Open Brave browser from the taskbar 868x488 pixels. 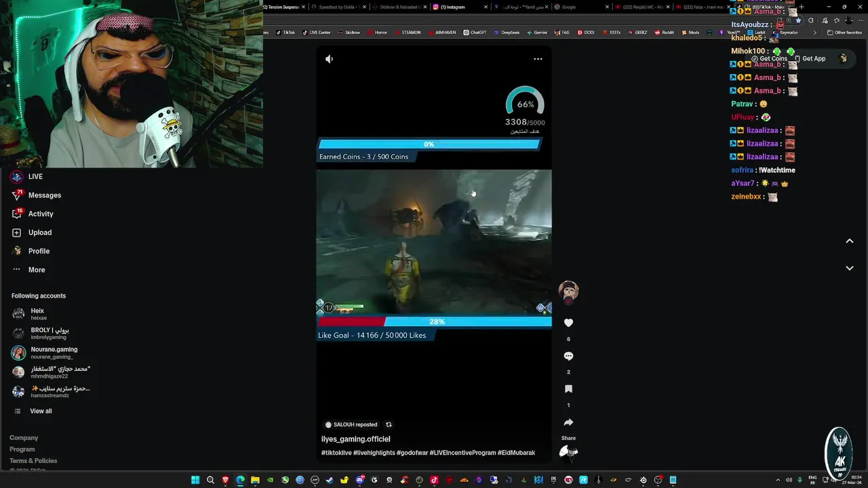[225, 480]
